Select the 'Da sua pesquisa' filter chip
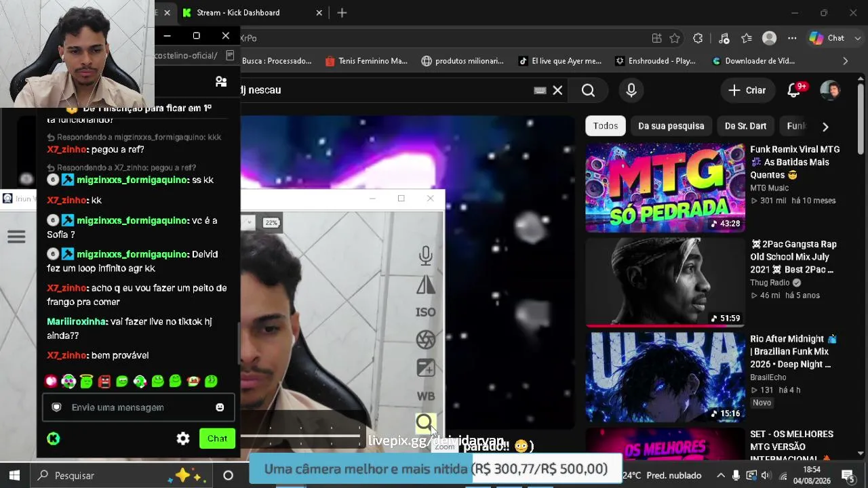 (x=671, y=126)
